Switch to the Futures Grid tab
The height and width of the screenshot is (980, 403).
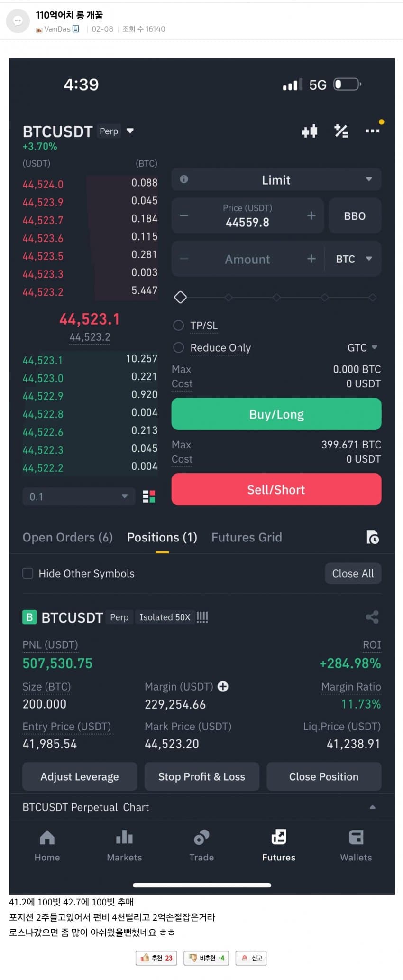(247, 537)
